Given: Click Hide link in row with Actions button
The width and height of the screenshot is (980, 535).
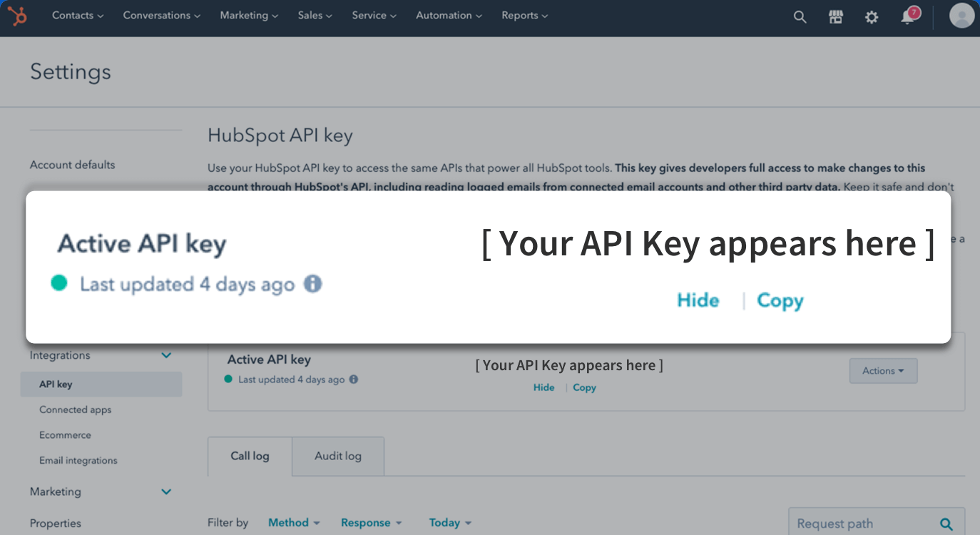Looking at the screenshot, I should point(543,387).
